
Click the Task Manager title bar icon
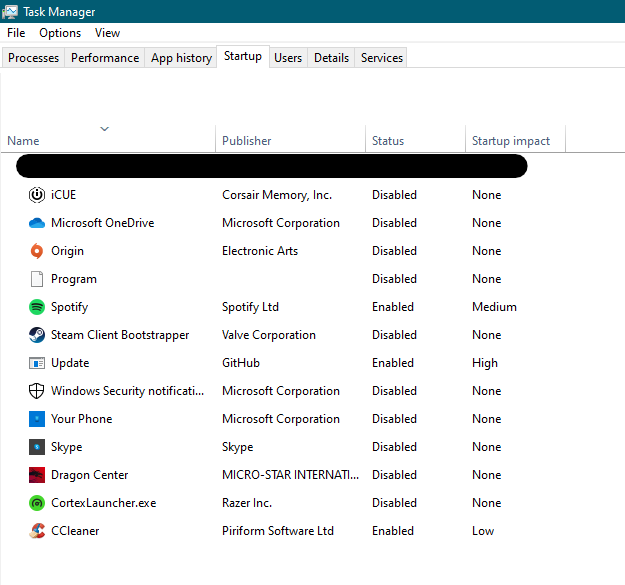10,12
